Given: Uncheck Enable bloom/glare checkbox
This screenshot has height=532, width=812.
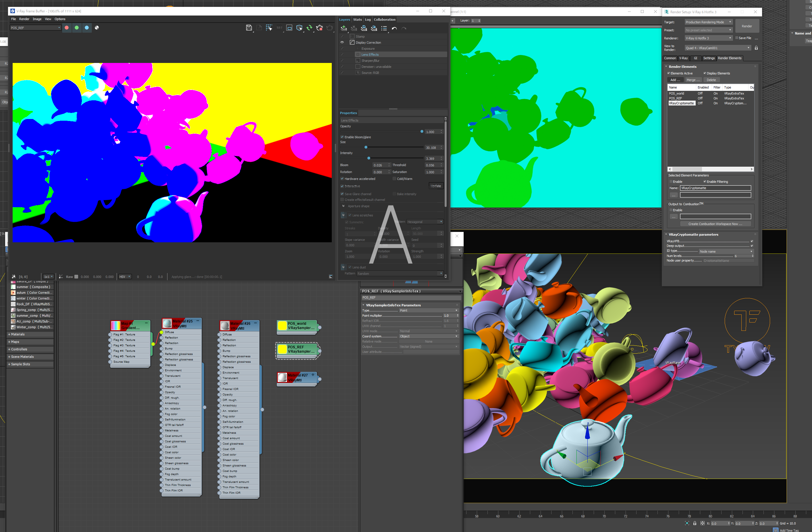Looking at the screenshot, I should coord(342,137).
